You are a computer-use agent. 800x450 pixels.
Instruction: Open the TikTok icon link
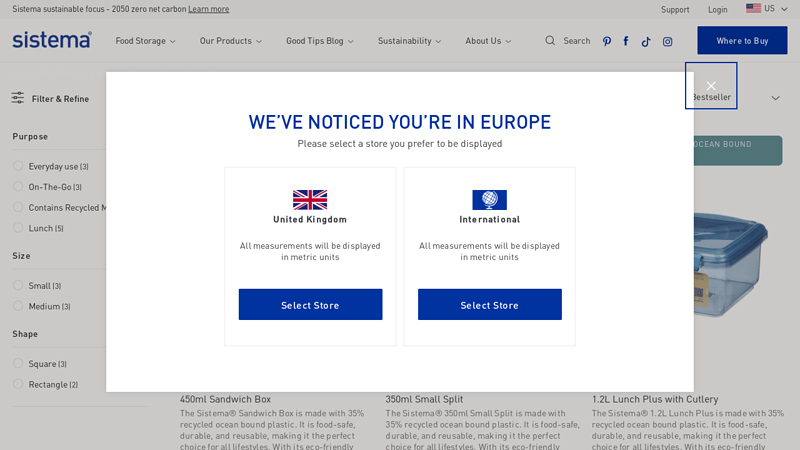646,41
